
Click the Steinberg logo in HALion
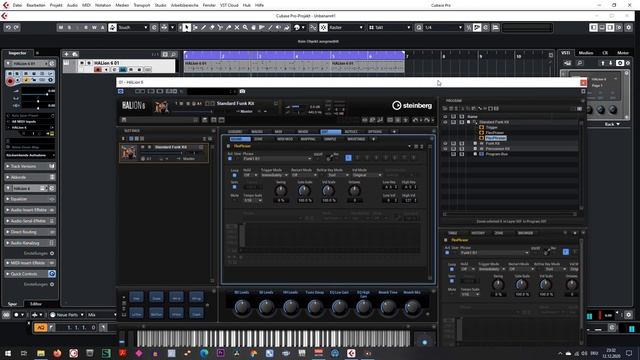pos(411,105)
